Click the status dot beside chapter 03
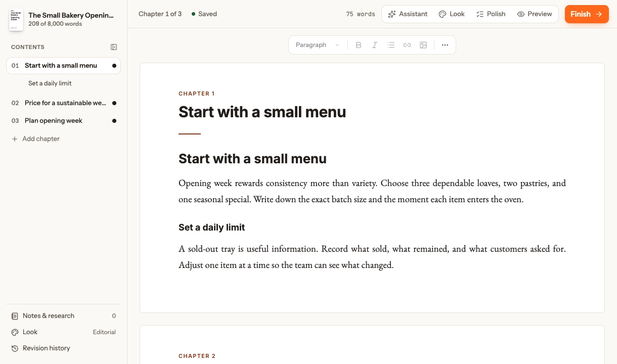Viewport: 617px width, 364px height. click(x=114, y=121)
